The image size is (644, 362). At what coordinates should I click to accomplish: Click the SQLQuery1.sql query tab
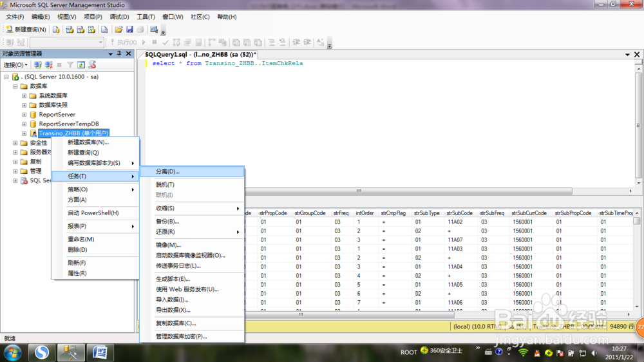[200, 54]
